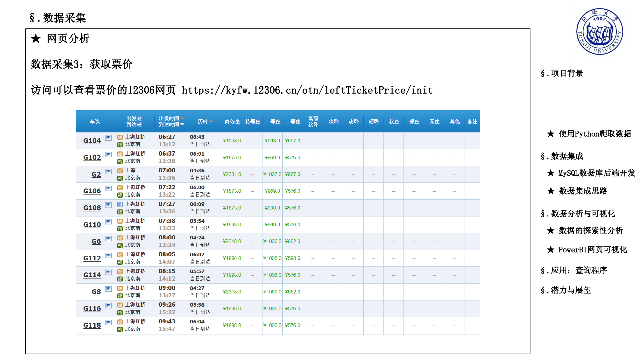The height and width of the screenshot is (362, 644).
Task: Toggle descending sort on 到达时间 column
Action: tap(182, 125)
